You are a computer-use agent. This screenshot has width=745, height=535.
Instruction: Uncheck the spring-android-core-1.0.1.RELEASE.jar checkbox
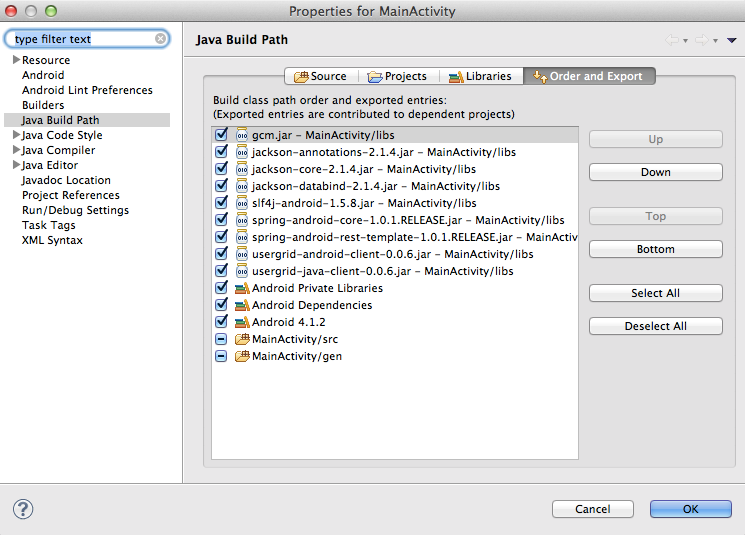[221, 220]
